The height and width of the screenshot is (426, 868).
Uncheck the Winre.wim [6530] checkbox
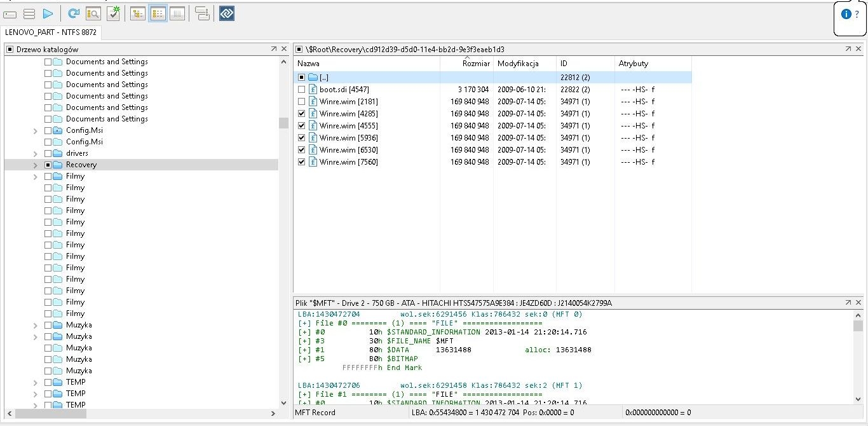click(302, 150)
